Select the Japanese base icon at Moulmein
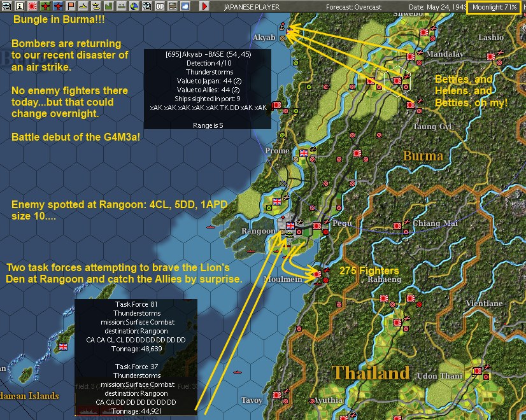 coord(317,274)
